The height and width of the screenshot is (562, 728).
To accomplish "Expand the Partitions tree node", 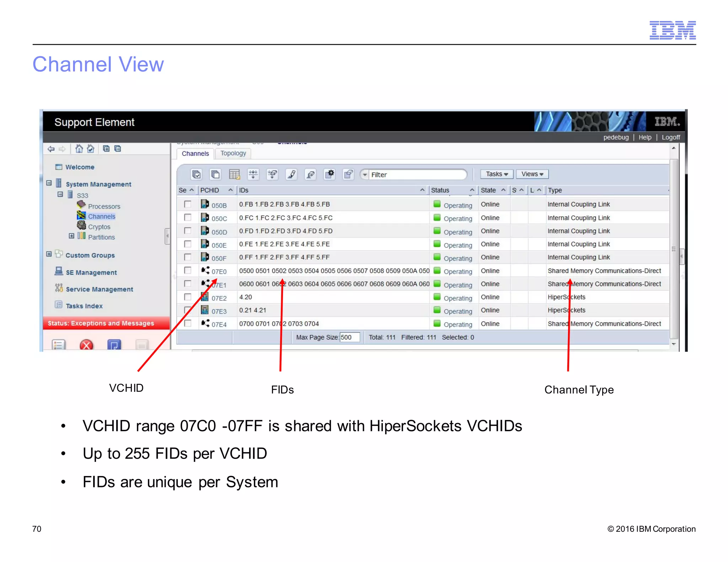I will click(71, 236).
